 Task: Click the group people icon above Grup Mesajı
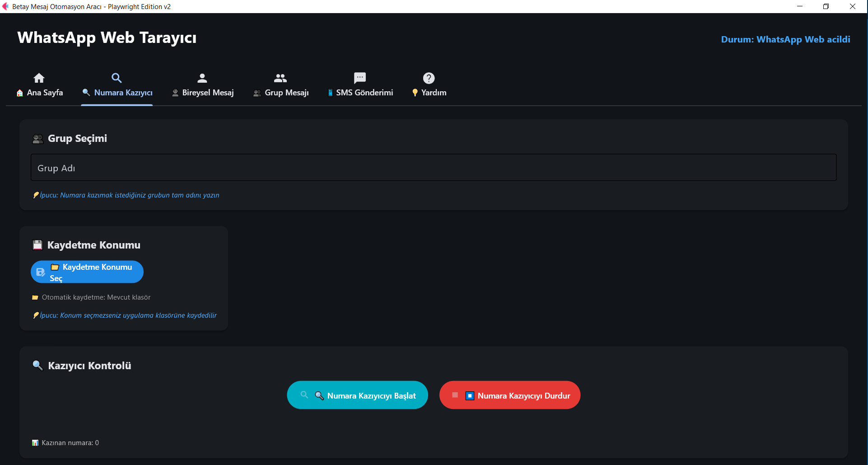tap(280, 78)
